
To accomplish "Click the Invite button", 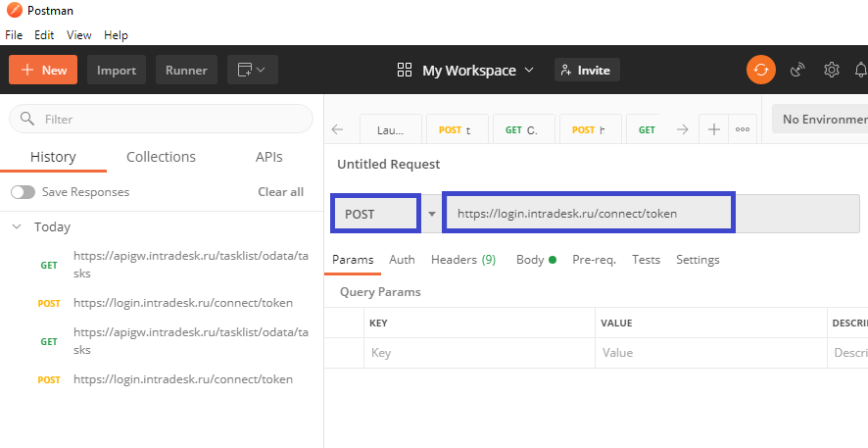I will coord(587,70).
